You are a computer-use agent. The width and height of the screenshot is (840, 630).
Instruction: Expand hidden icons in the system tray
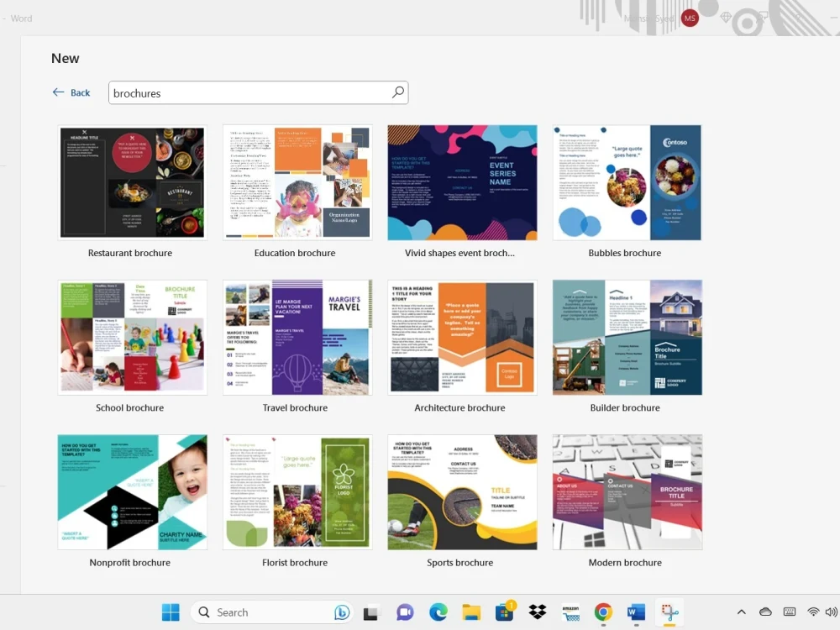click(741, 612)
